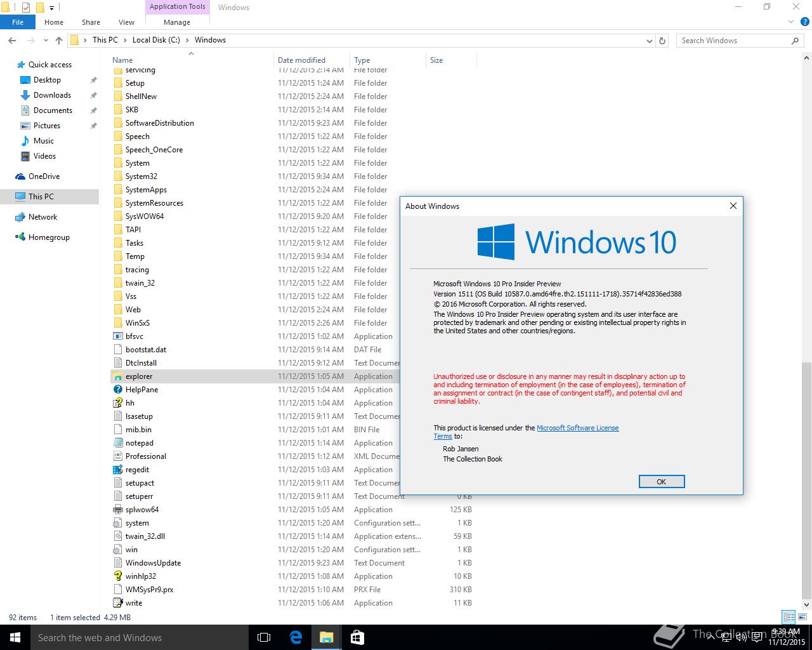Select the WindowsUpdate text document
The height and width of the screenshot is (650, 812).
(153, 563)
